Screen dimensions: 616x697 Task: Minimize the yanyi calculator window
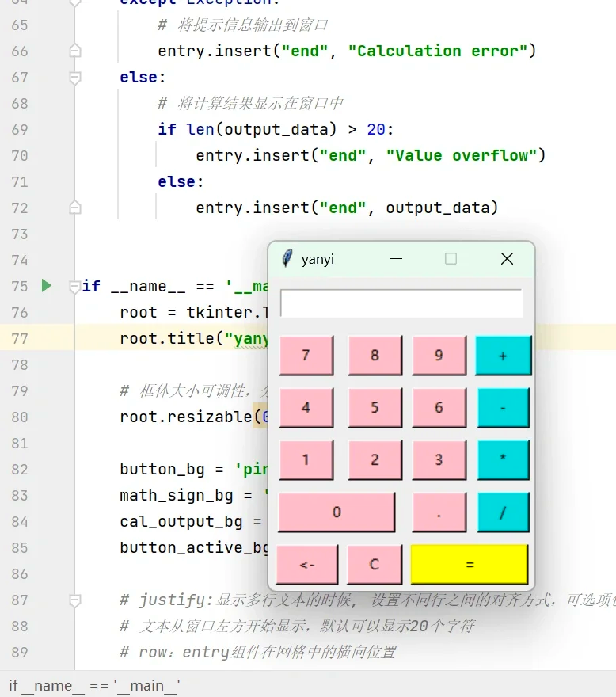point(396,259)
